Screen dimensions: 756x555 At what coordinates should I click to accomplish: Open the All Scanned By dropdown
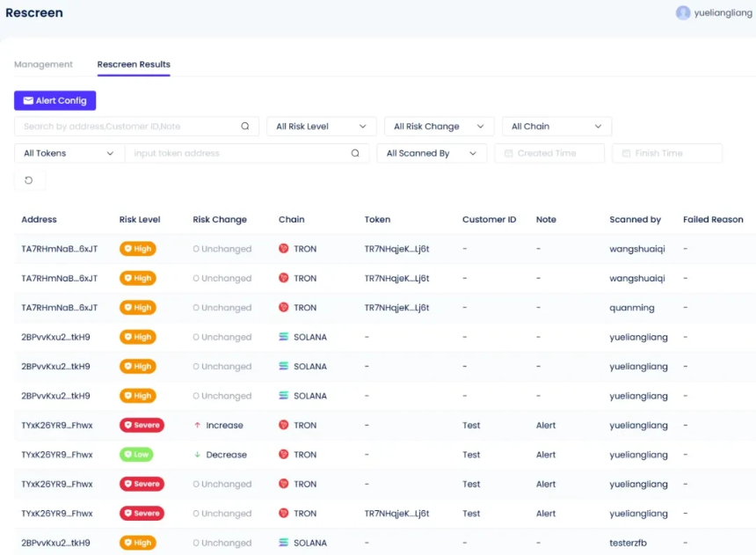click(x=432, y=153)
